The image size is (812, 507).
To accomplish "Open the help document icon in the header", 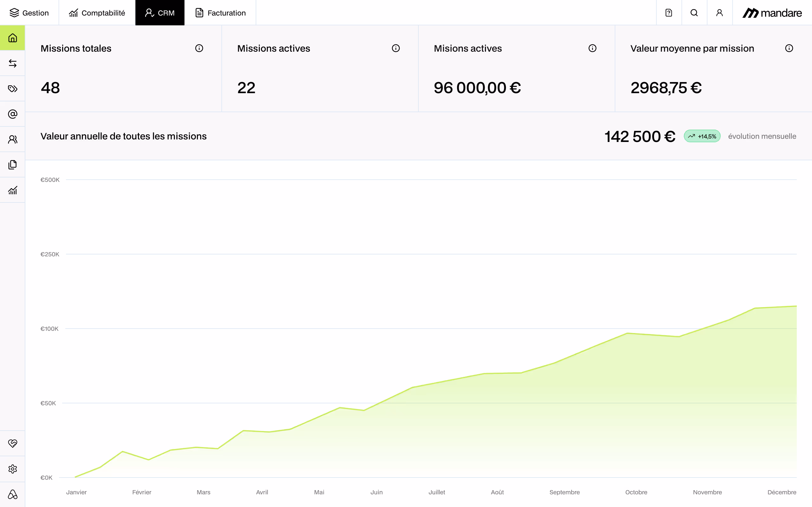I will click(x=668, y=13).
